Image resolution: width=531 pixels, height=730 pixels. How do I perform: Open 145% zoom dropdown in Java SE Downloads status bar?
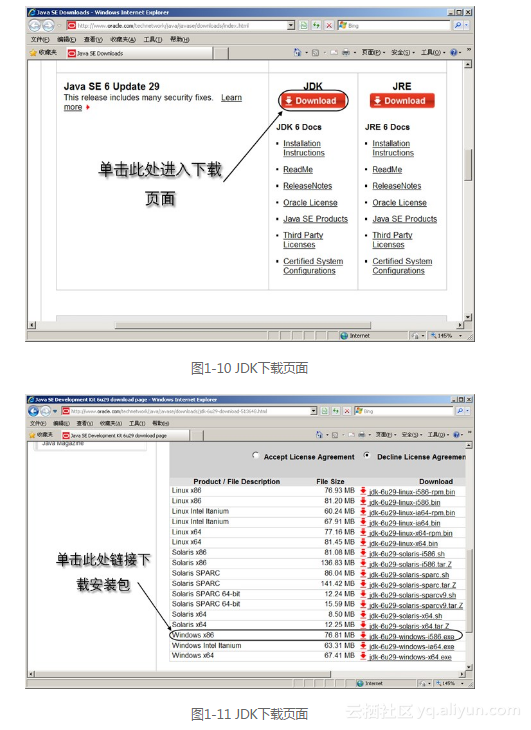tap(461, 335)
